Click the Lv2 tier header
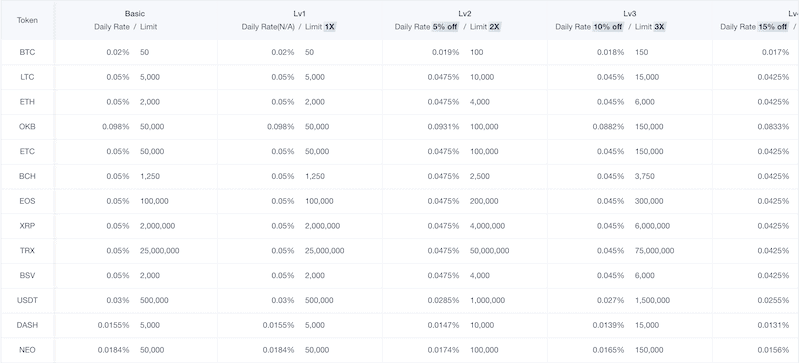 tap(465, 14)
